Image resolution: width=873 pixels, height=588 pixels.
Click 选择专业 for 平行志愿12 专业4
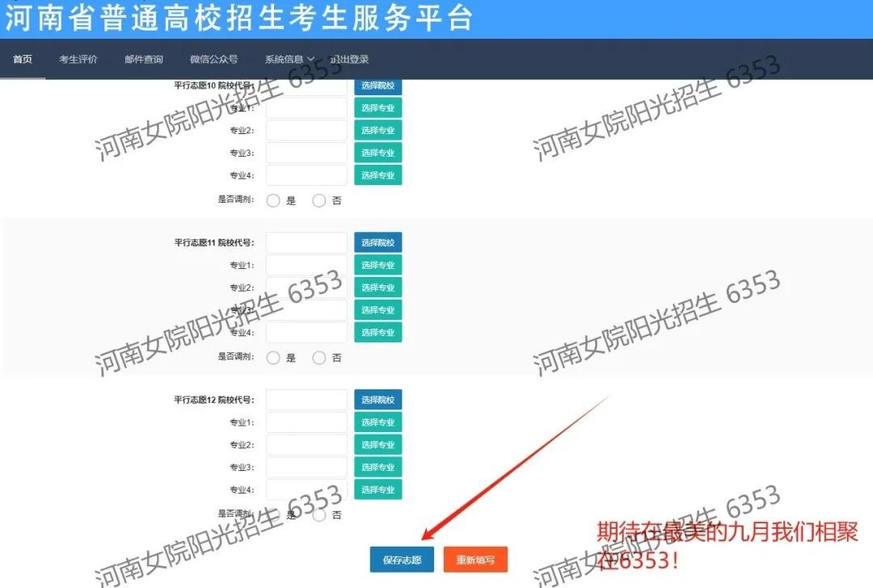click(x=377, y=489)
